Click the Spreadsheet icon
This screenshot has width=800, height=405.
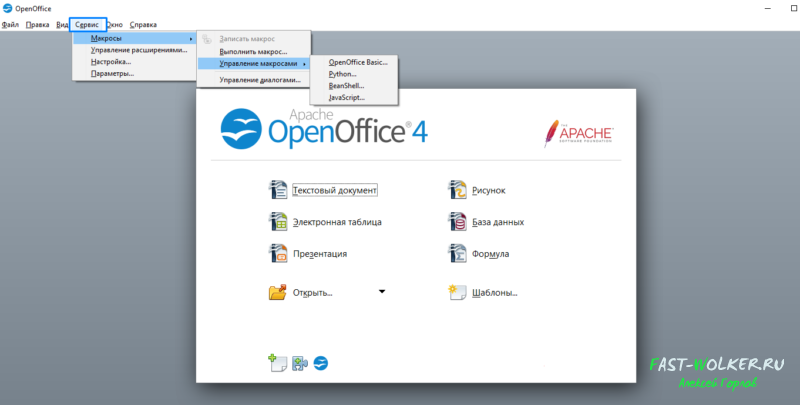(x=278, y=222)
